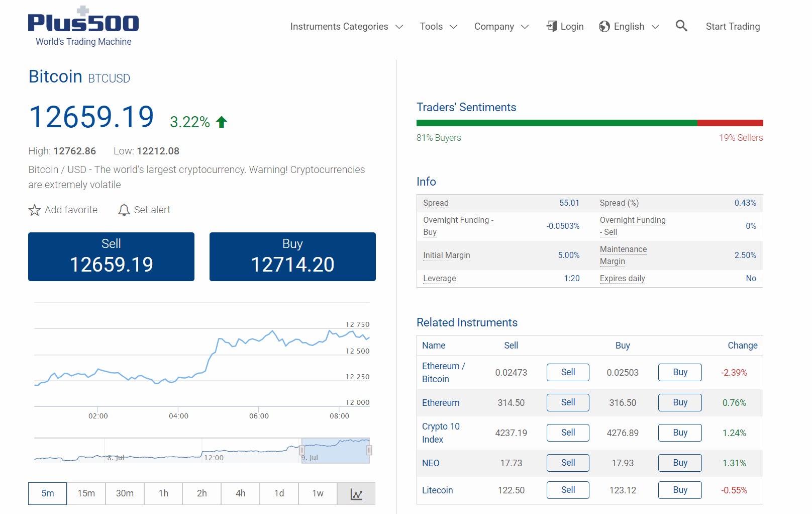Viewport: 812px width, 514px height.
Task: Click the Bitcoin price line chart
Action: point(202,358)
